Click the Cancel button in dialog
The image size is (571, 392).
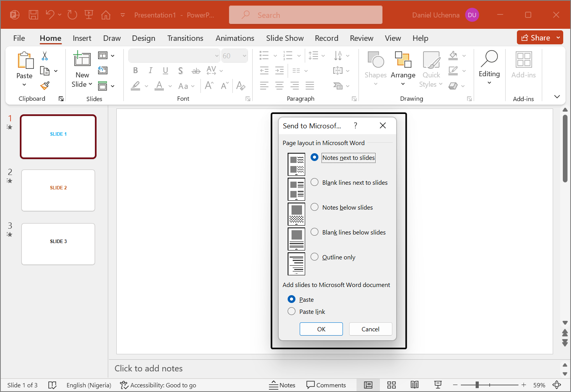coord(370,329)
